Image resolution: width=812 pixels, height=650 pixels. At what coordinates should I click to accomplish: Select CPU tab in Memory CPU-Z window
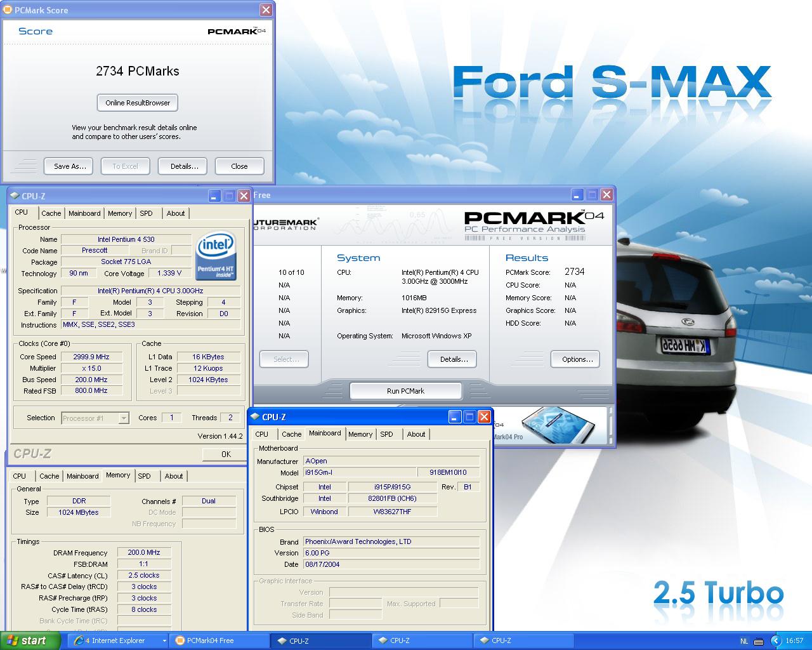click(20, 476)
